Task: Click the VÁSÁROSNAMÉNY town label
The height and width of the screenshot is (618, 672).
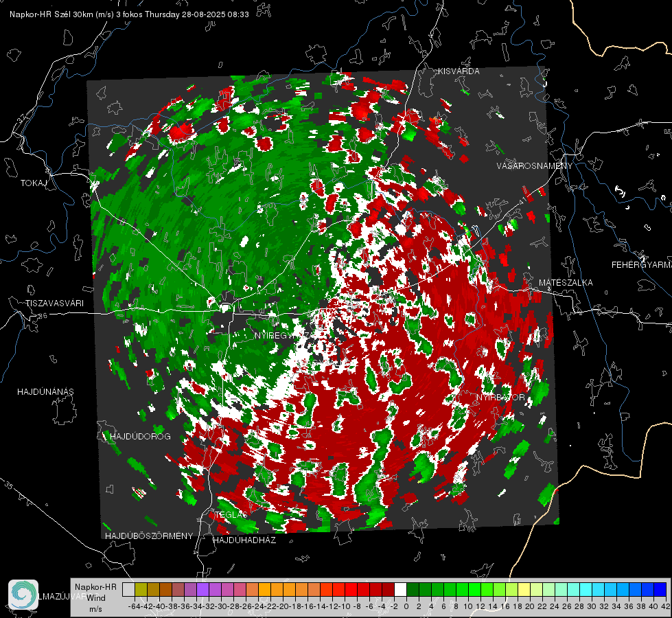Action: point(535,166)
